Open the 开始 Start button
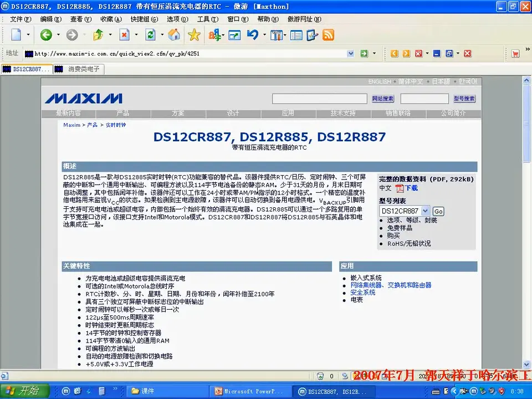This screenshot has height=399, width=532. tap(24, 391)
